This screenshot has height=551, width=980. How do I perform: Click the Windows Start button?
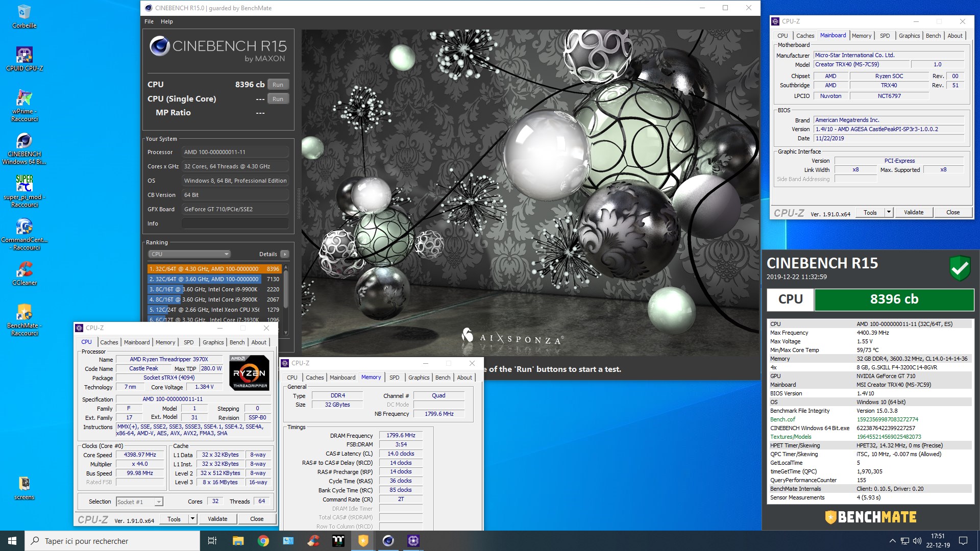pyautogui.click(x=12, y=541)
